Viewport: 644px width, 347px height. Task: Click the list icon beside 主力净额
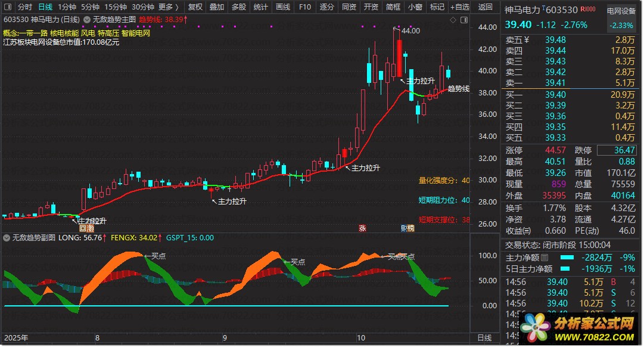point(545,258)
